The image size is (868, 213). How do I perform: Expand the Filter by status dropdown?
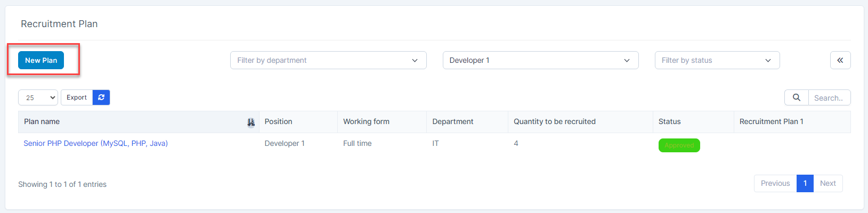(717, 60)
